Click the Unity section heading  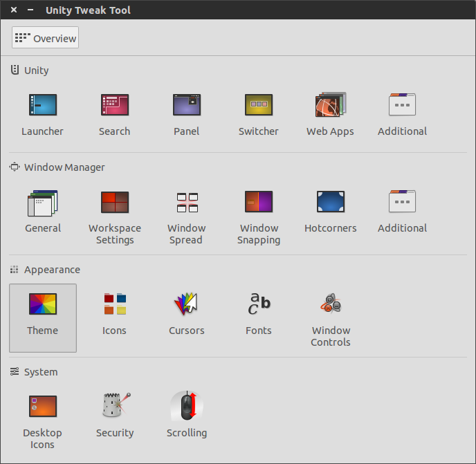pos(37,71)
